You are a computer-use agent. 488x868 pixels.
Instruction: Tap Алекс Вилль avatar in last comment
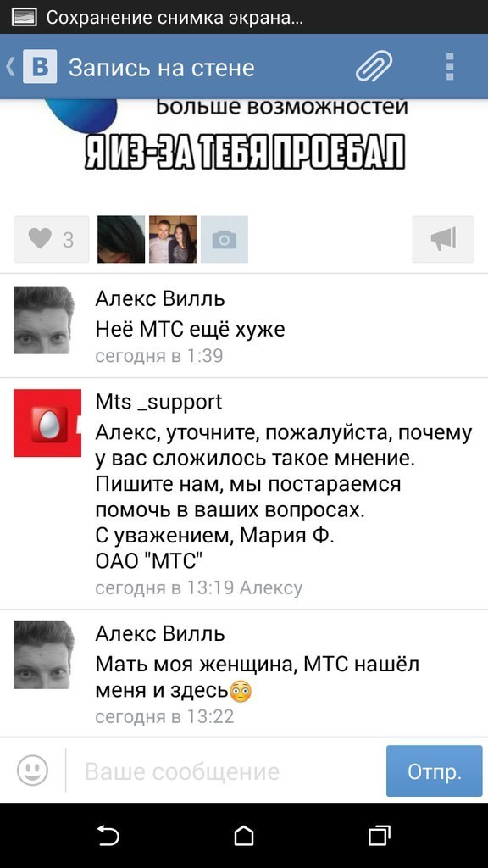pos(44,655)
